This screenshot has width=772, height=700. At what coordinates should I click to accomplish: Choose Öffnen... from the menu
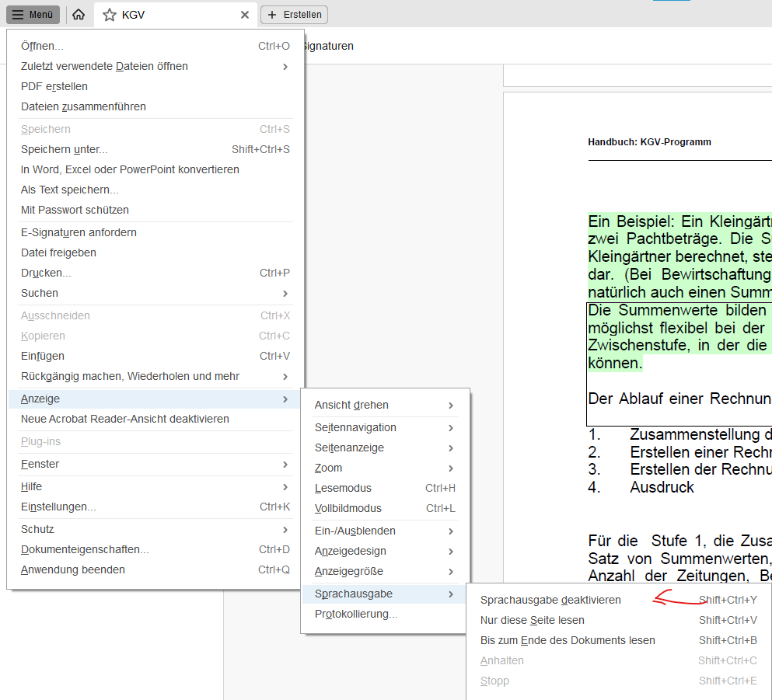pos(155,47)
